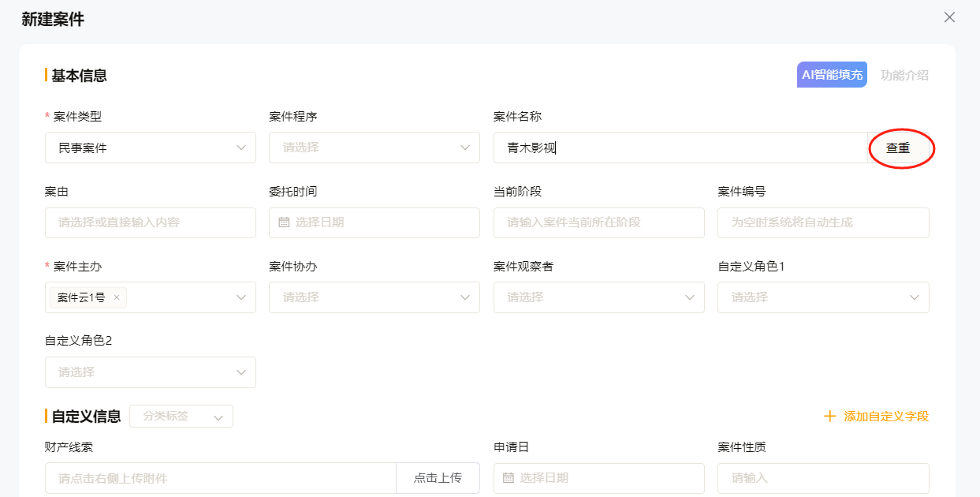Open the 案件协办 selector
980x497 pixels.
coord(374,297)
